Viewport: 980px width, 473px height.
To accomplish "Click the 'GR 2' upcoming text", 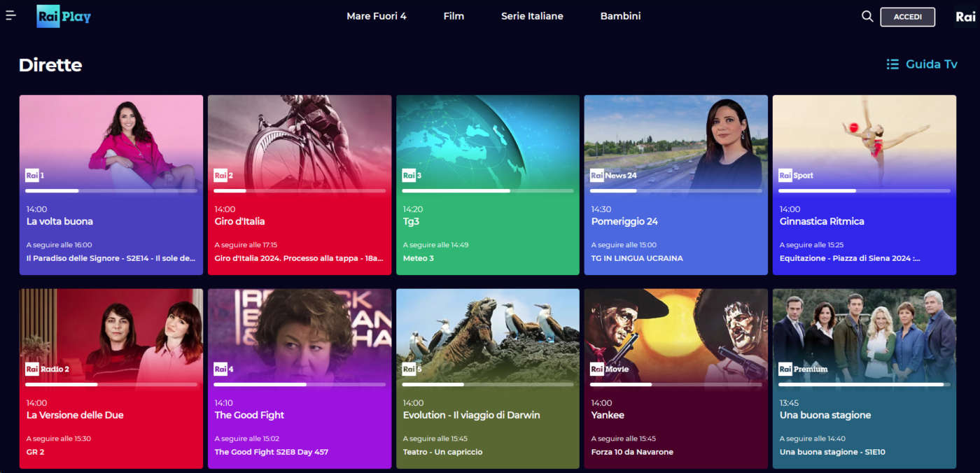I will click(36, 452).
